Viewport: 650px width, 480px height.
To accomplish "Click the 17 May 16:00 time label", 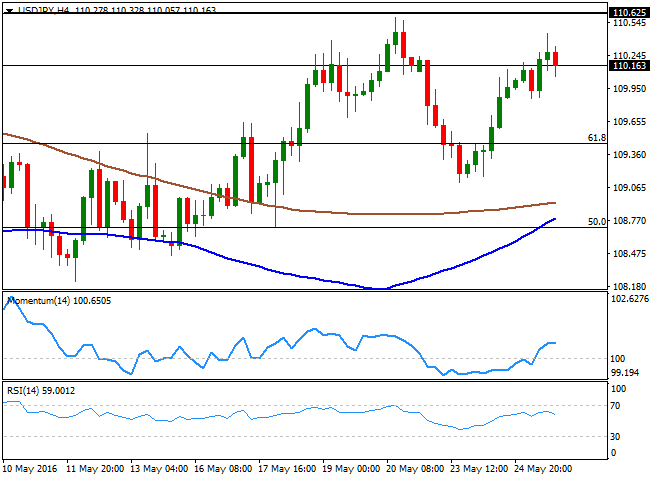I will click(x=287, y=469).
